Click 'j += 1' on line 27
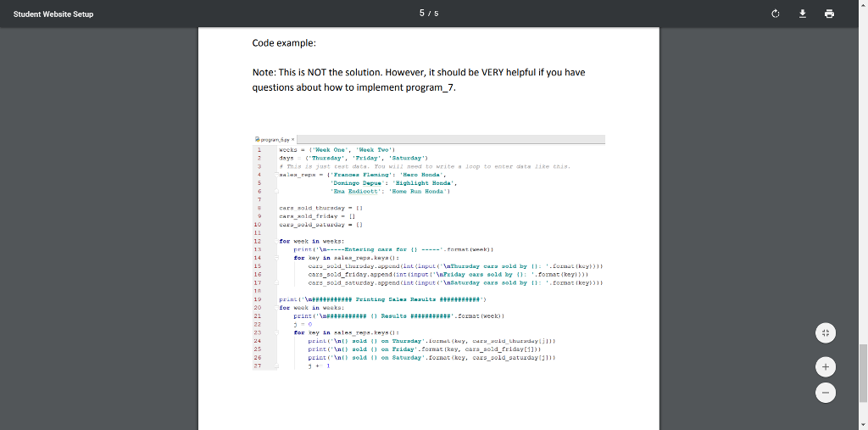 pos(320,366)
